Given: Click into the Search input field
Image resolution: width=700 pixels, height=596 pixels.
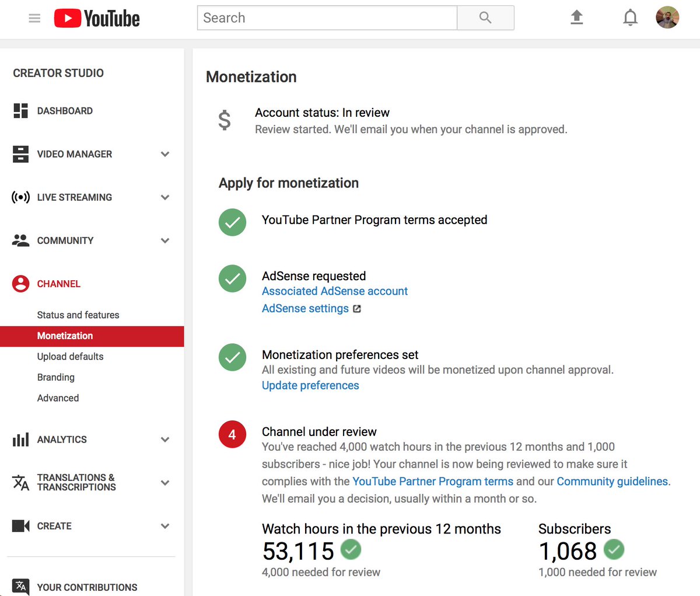Looking at the screenshot, I should [327, 18].
